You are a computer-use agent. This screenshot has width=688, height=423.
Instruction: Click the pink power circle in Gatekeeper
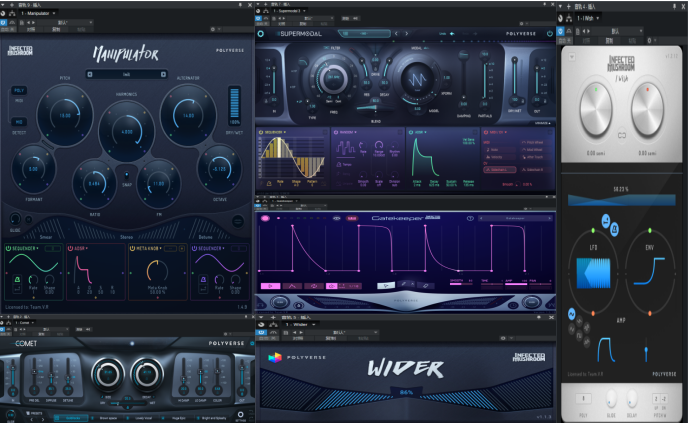click(265, 218)
